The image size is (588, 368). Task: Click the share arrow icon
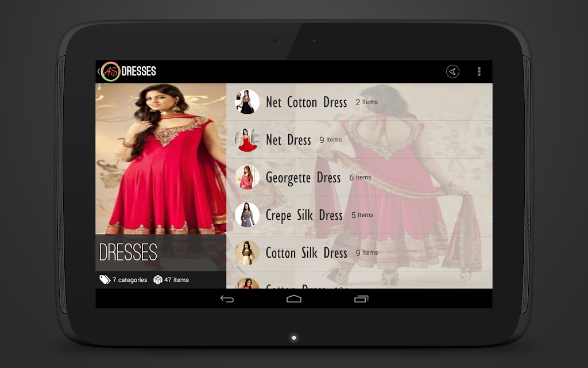[x=452, y=71]
